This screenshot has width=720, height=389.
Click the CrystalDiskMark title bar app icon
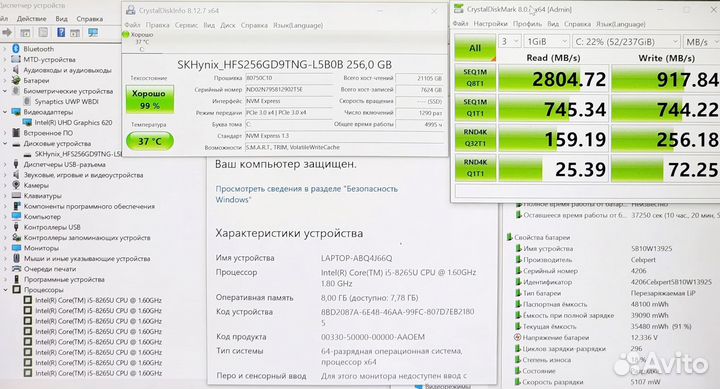point(458,9)
